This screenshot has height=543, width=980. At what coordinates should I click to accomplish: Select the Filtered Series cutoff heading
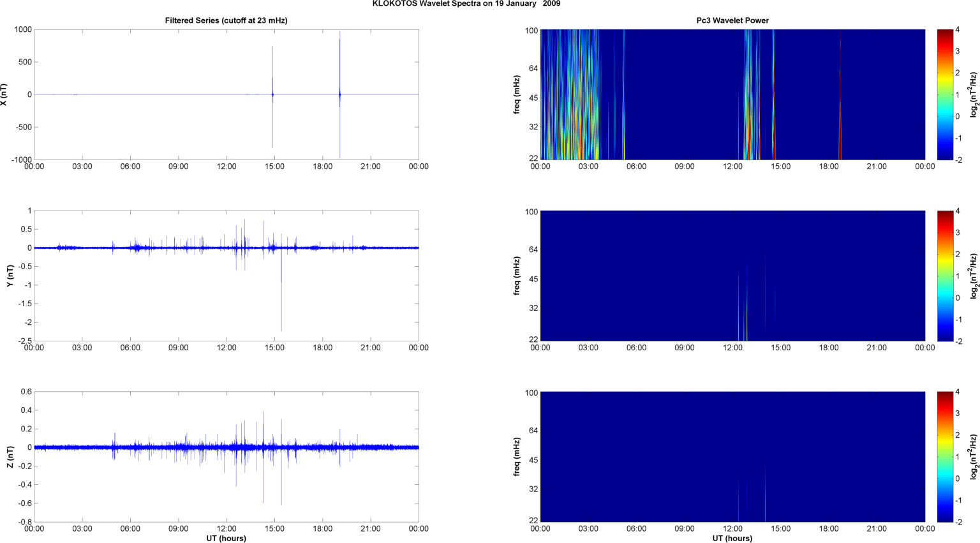pos(226,20)
